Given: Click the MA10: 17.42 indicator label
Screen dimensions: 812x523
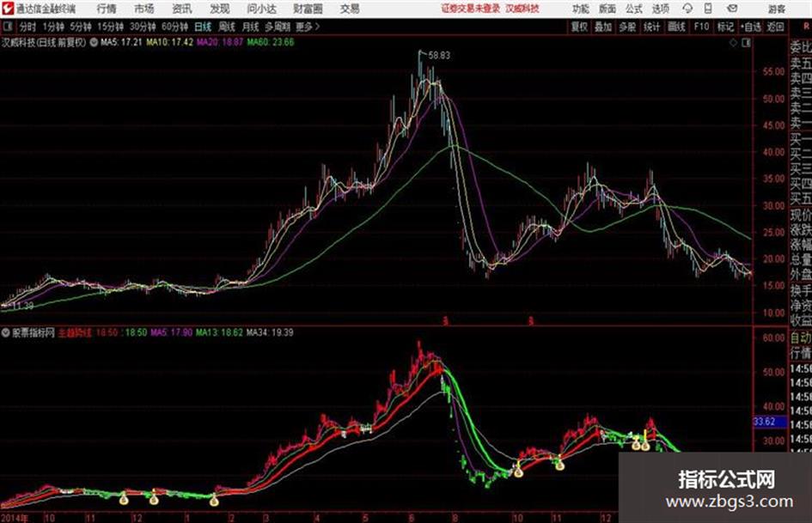Looking at the screenshot, I should click(x=170, y=42).
